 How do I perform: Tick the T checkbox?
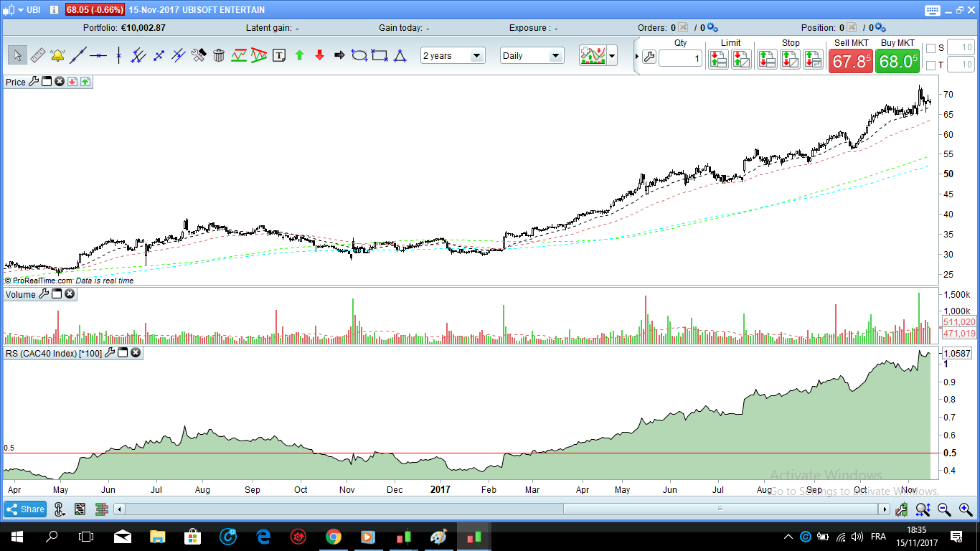[931, 65]
